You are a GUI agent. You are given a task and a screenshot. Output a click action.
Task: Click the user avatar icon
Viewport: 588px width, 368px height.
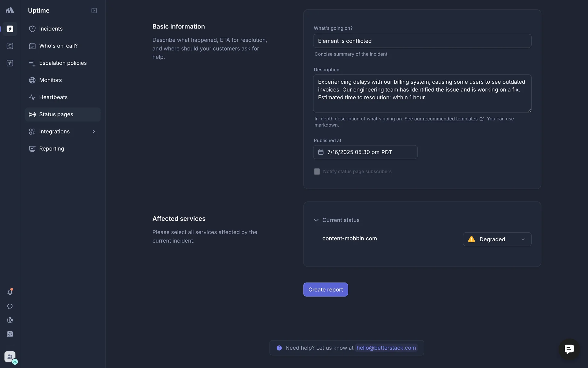pyautogui.click(x=10, y=357)
